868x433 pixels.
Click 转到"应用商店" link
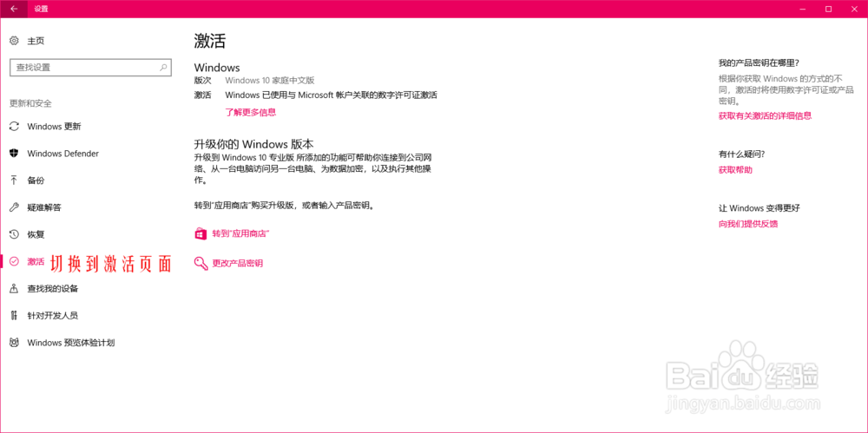pyautogui.click(x=240, y=233)
